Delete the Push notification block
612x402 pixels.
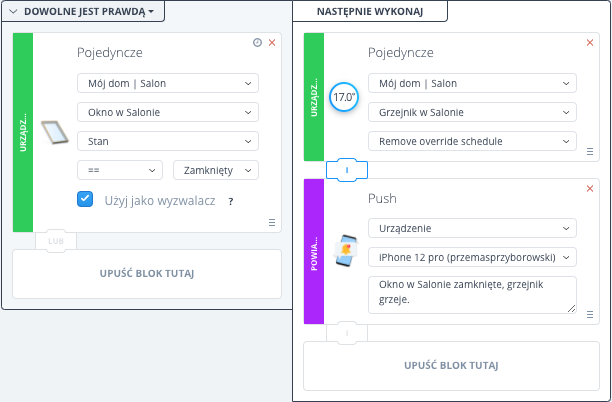(x=590, y=189)
